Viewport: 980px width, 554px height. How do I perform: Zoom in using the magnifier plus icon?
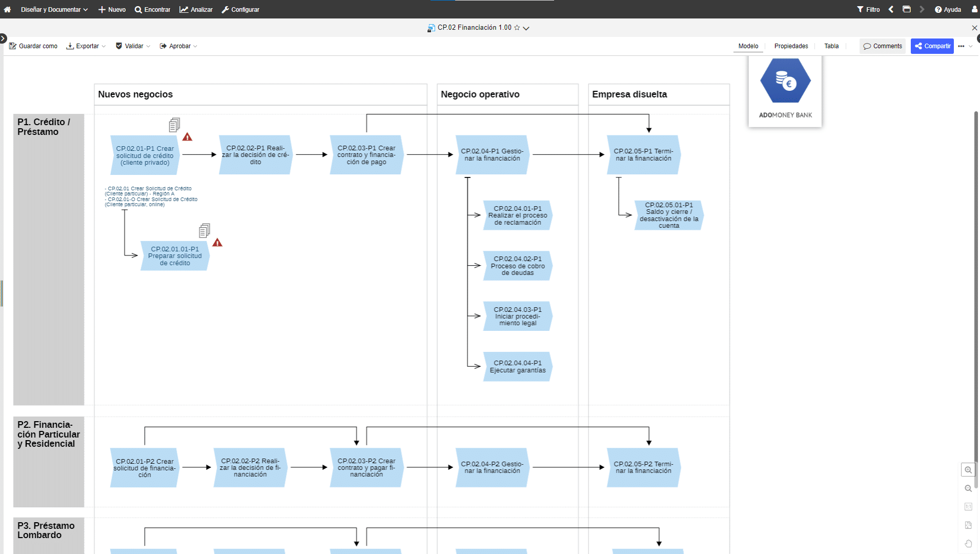[x=968, y=470]
